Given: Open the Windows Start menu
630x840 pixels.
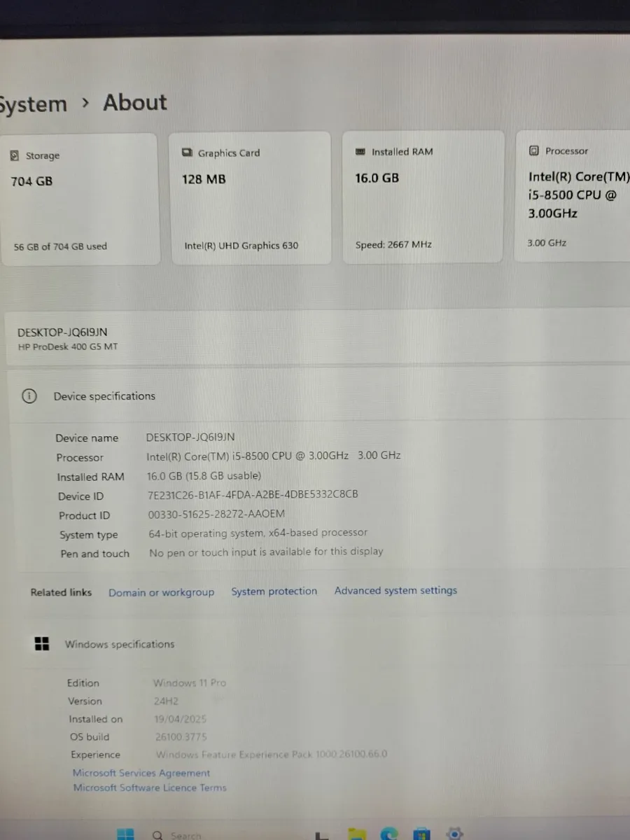Looking at the screenshot, I should [x=125, y=834].
